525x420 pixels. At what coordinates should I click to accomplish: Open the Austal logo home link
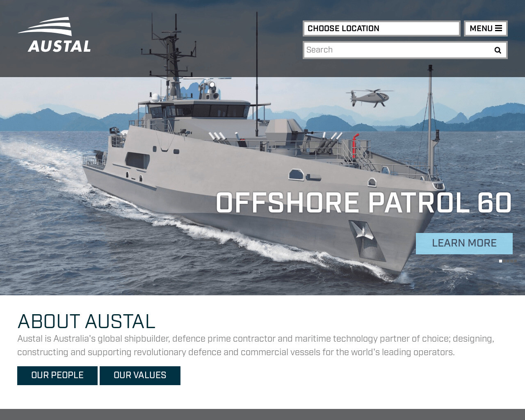click(54, 35)
